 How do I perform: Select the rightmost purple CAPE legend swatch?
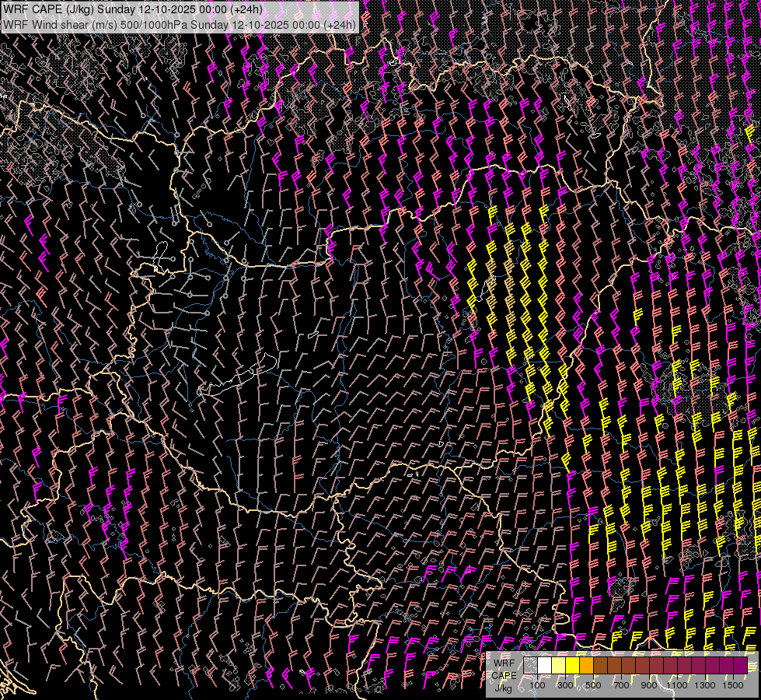point(740,666)
